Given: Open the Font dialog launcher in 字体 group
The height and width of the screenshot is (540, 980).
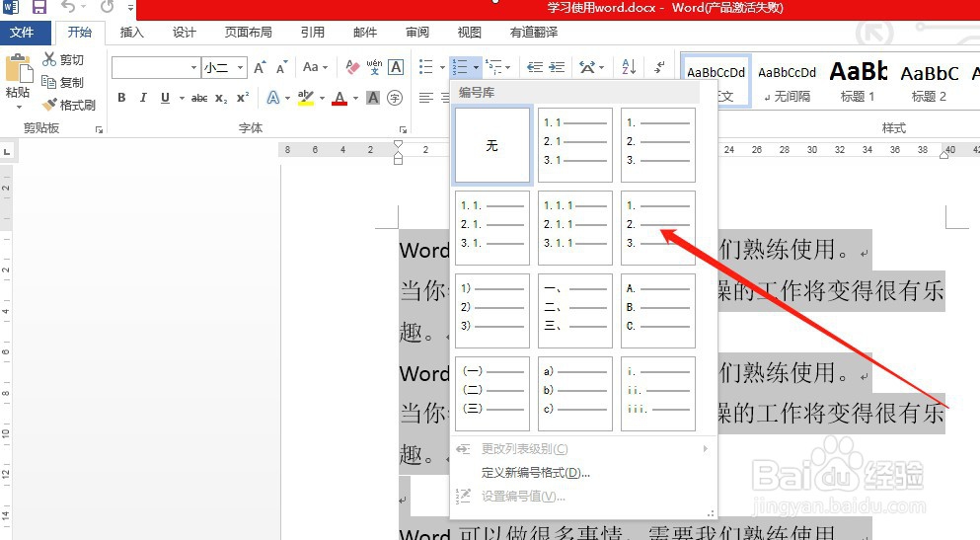Looking at the screenshot, I should [x=403, y=129].
